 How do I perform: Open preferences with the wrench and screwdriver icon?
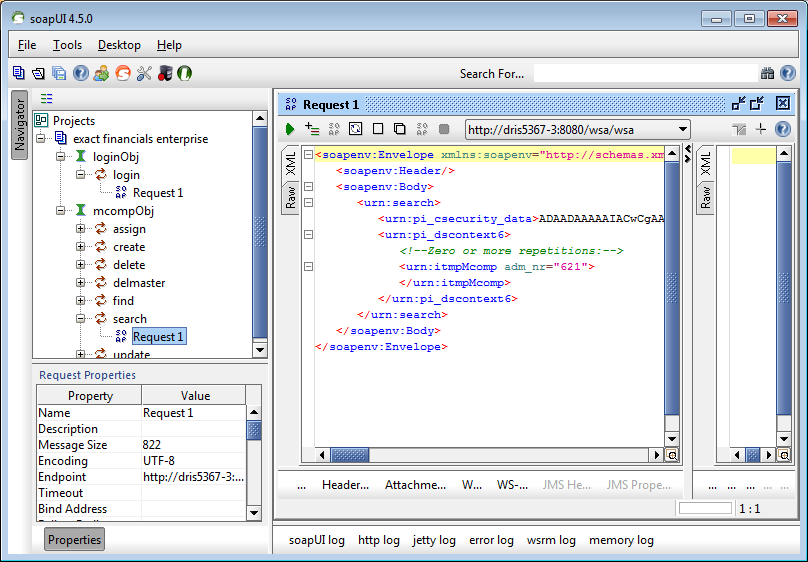[x=144, y=73]
